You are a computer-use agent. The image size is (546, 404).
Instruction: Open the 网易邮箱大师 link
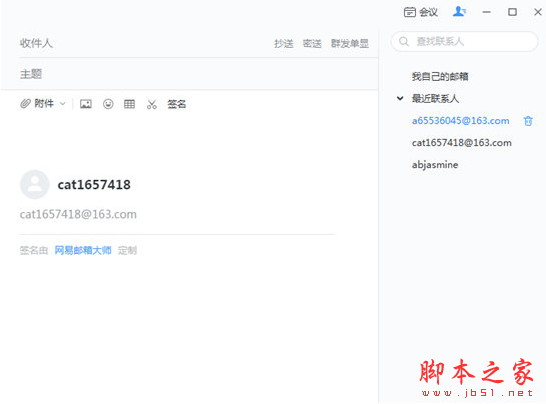click(83, 250)
